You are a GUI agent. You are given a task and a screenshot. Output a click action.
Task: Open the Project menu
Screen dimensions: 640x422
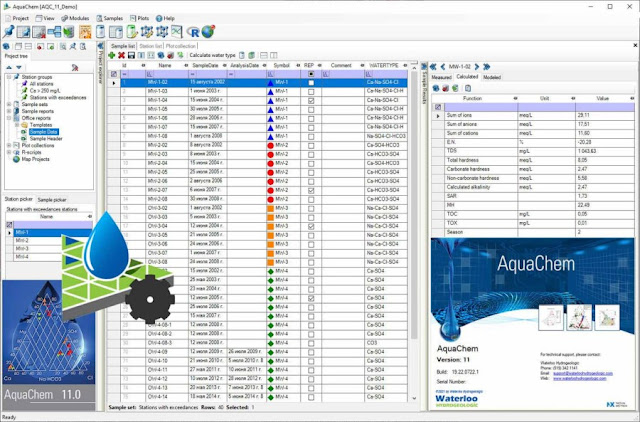click(x=17, y=18)
